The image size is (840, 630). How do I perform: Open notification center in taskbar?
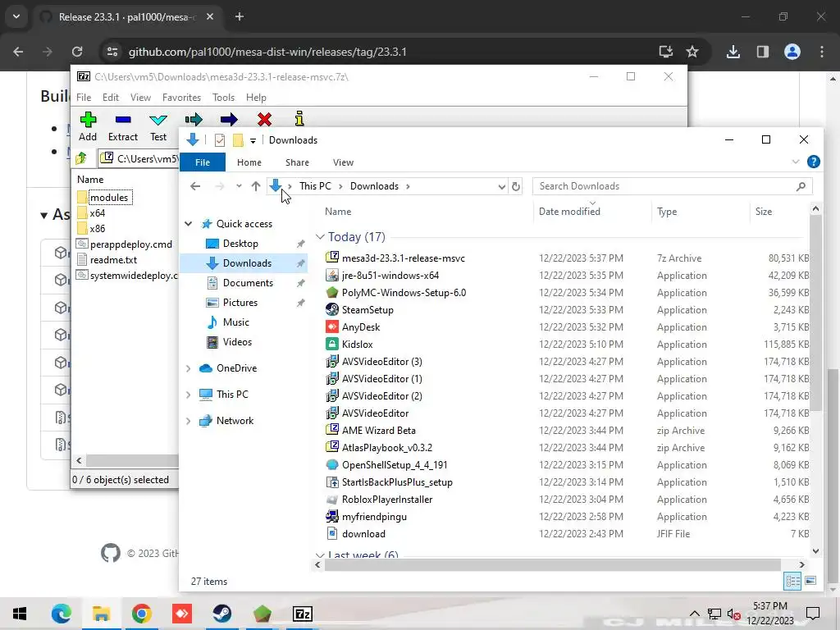pyautogui.click(x=813, y=614)
